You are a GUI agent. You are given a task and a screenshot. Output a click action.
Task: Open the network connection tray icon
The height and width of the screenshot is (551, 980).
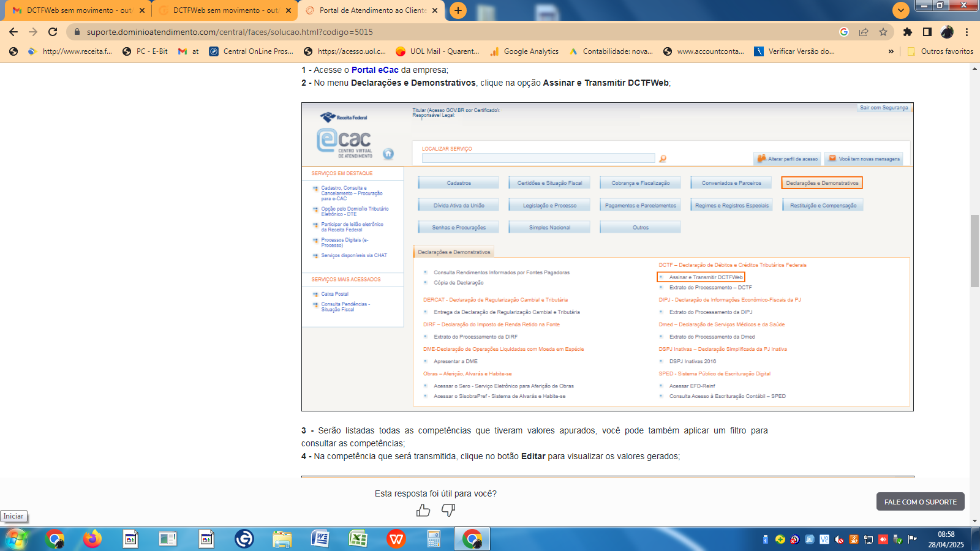click(x=869, y=539)
